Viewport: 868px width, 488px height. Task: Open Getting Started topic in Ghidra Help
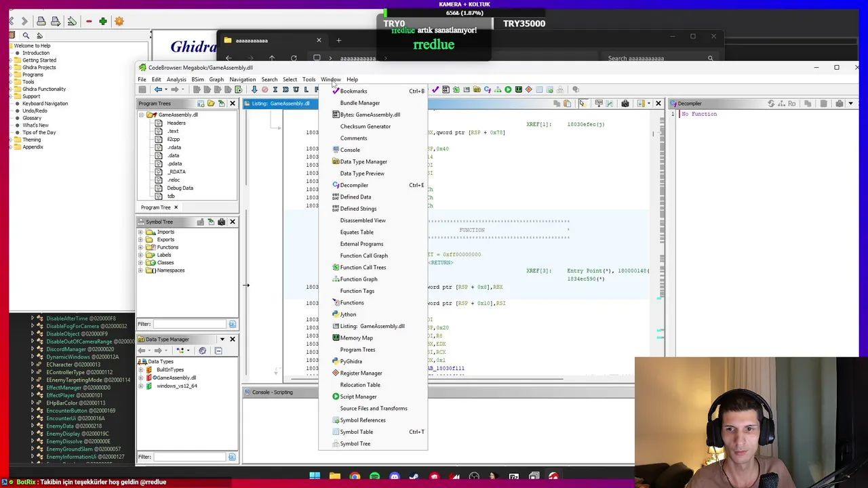[39, 60]
